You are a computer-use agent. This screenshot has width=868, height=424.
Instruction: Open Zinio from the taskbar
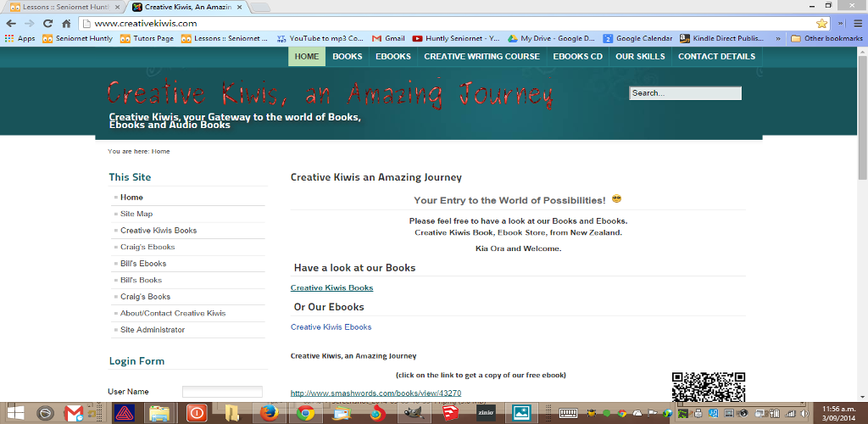point(486,413)
